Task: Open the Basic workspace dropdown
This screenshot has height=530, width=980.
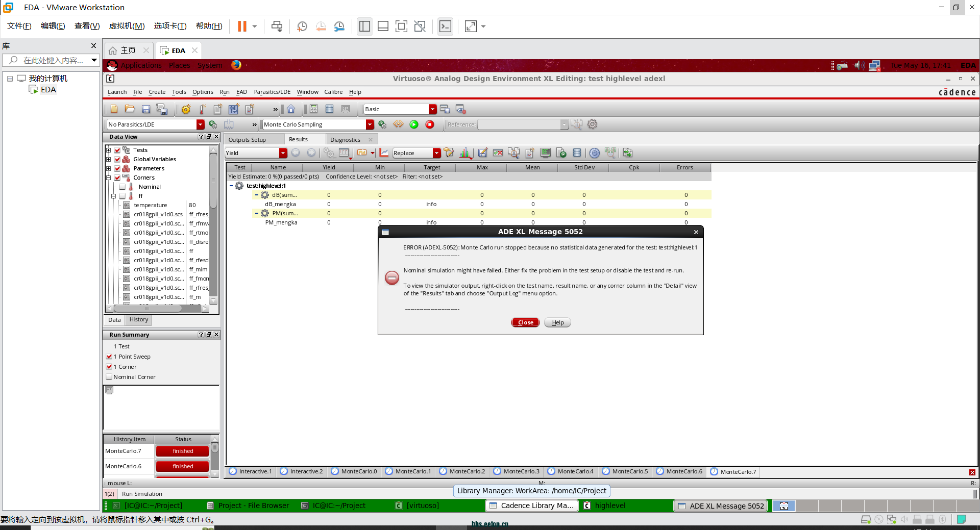Action: point(433,109)
